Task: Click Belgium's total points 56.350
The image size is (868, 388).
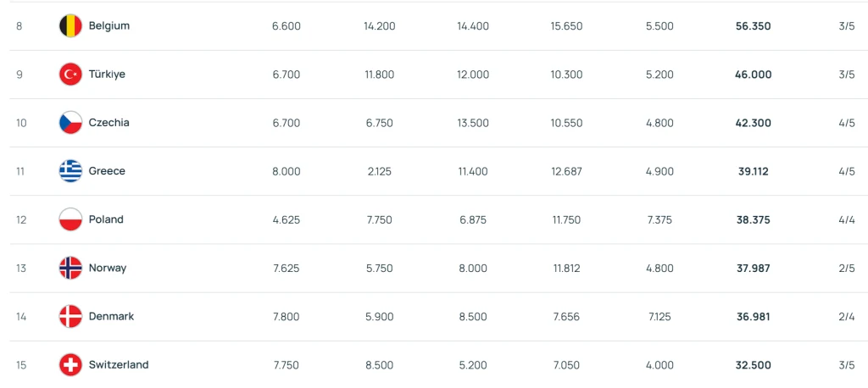Action: tap(753, 26)
